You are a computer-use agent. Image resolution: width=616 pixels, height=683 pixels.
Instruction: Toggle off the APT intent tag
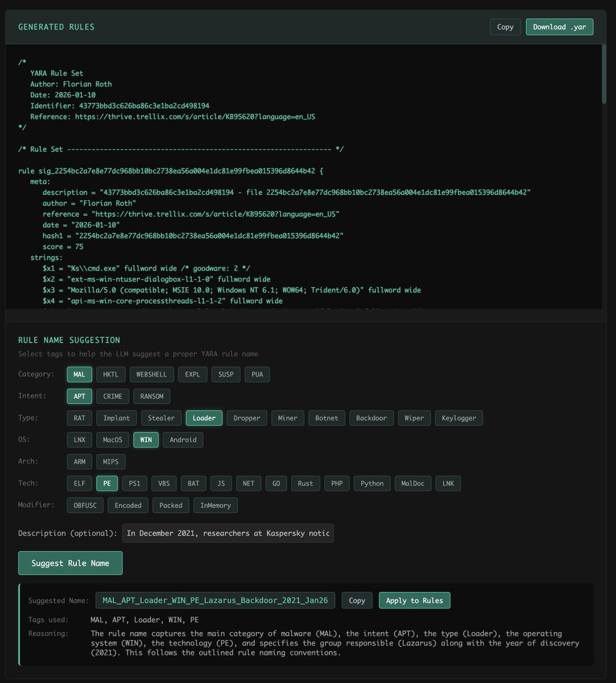click(79, 396)
